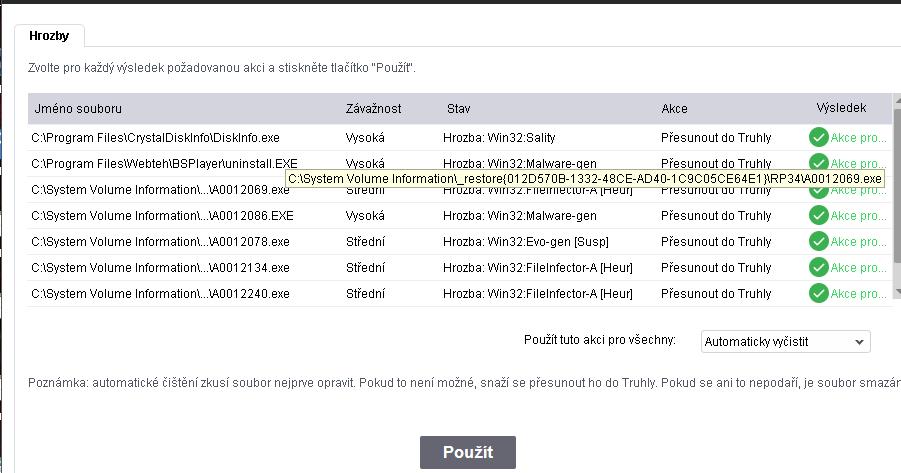
Task: Open the 'Automaticky vyčistit' action dropdown
Action: pyautogui.click(x=785, y=341)
